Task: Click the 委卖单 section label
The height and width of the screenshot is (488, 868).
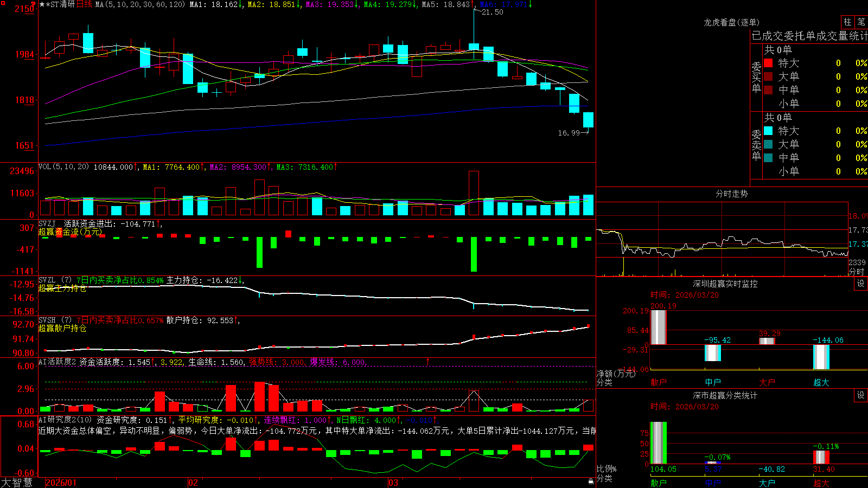Action: pyautogui.click(x=756, y=145)
